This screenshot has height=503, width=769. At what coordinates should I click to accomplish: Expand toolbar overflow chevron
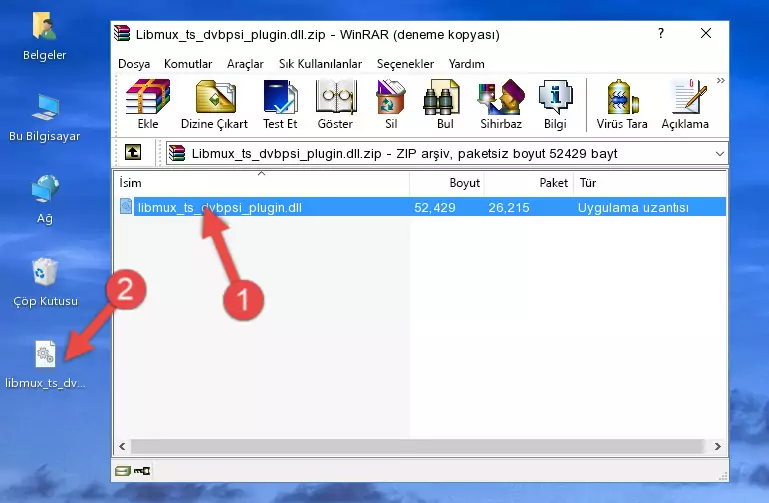pyautogui.click(x=720, y=81)
